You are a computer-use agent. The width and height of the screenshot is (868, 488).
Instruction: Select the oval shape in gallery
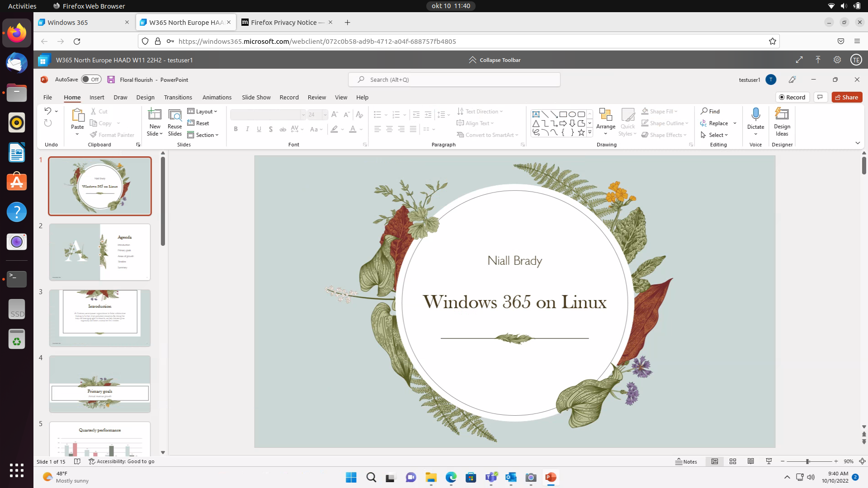point(572,114)
